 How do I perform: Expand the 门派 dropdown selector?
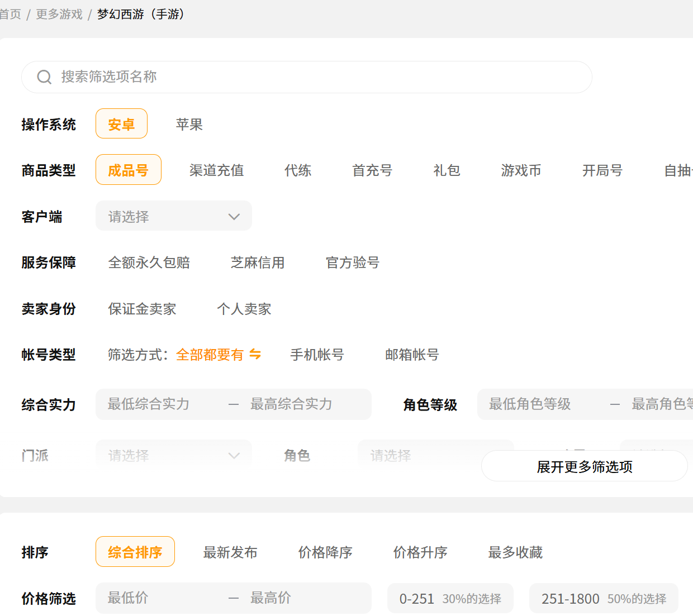point(174,455)
